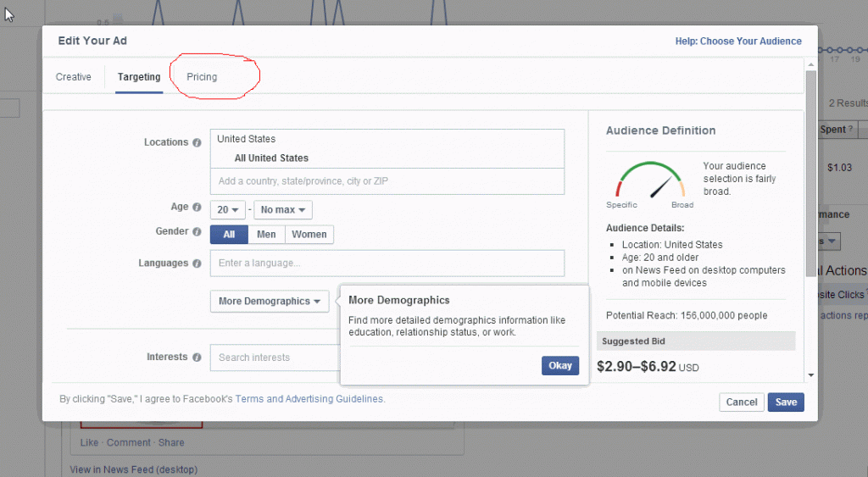Open the Age info tooltip icon

tap(197, 207)
